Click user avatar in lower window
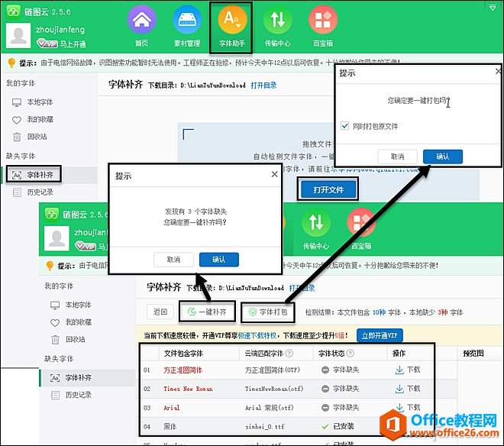The image size is (504, 446). click(x=57, y=238)
